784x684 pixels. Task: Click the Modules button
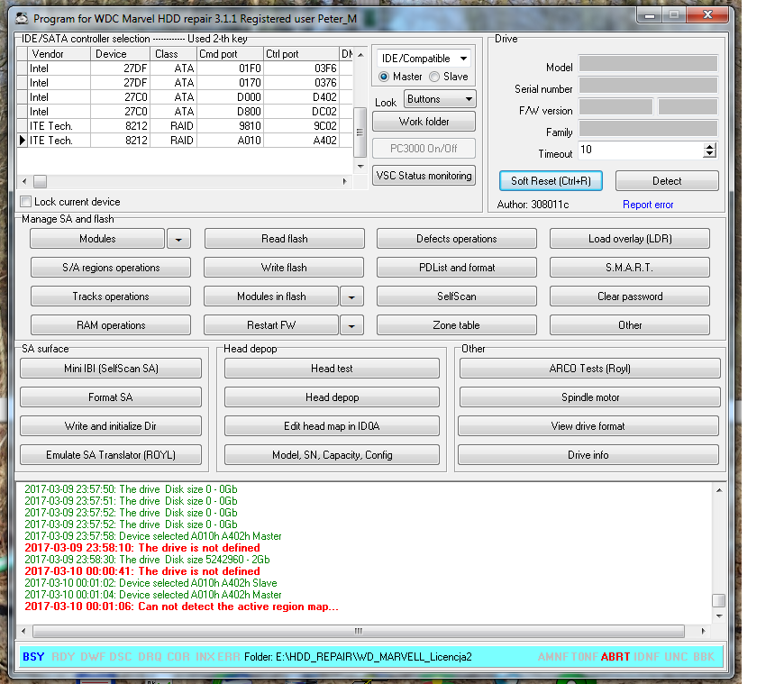tap(97, 239)
